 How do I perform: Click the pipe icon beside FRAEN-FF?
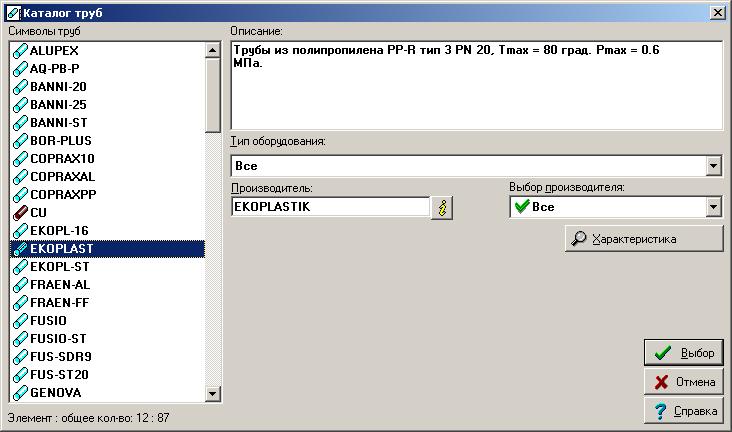point(20,302)
